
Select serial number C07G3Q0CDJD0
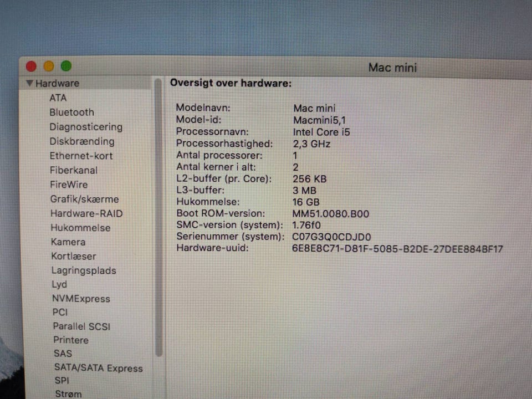pos(331,237)
